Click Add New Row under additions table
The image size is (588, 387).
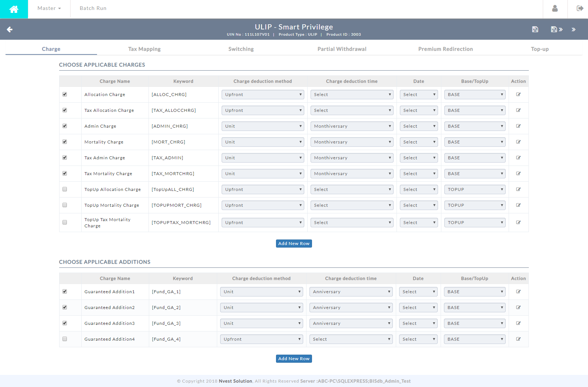(294, 359)
